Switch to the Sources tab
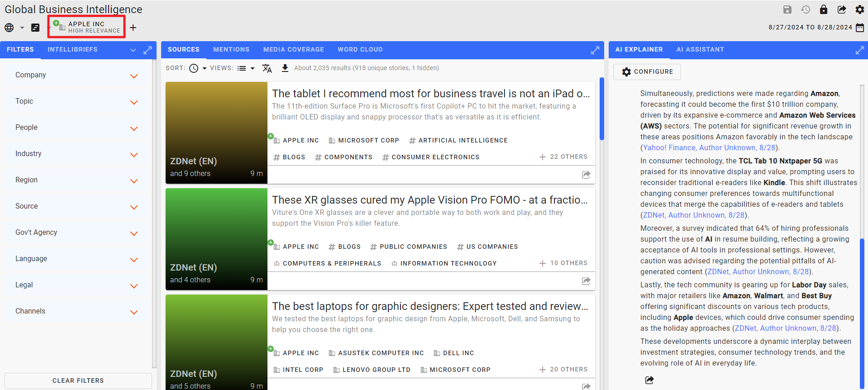The image size is (868, 390). pyautogui.click(x=184, y=49)
